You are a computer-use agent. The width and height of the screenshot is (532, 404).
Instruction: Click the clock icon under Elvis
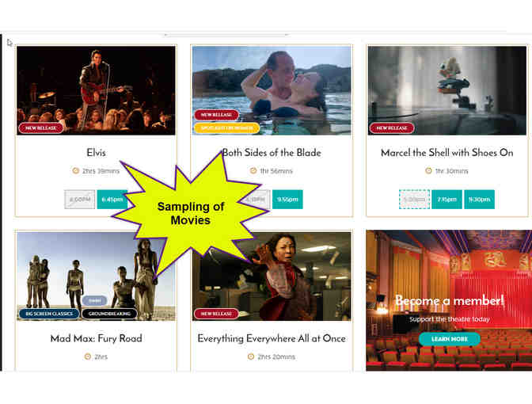(x=76, y=171)
